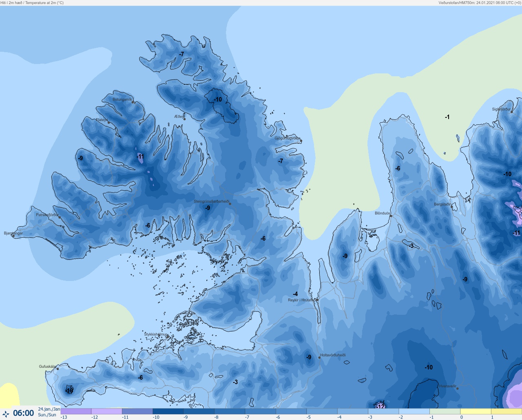
Task: Click the -2 label on the legend scale
Action: click(x=401, y=417)
